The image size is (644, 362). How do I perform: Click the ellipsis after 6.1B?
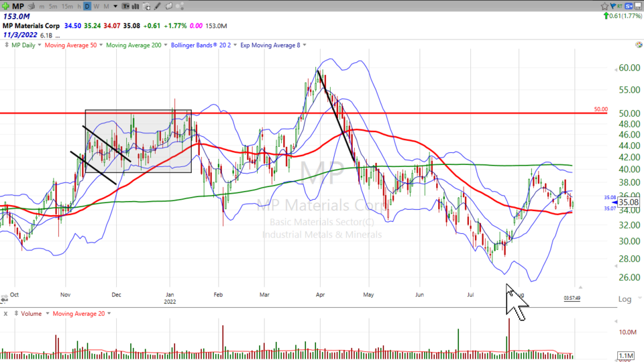58,36
